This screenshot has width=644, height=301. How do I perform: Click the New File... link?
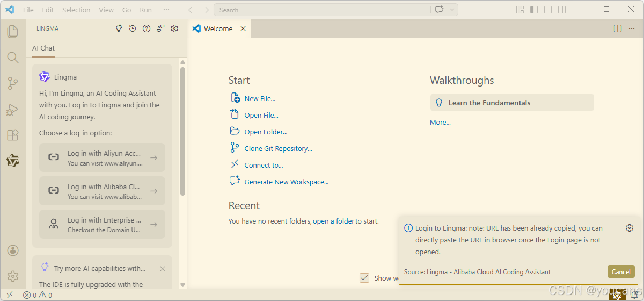[x=260, y=98]
